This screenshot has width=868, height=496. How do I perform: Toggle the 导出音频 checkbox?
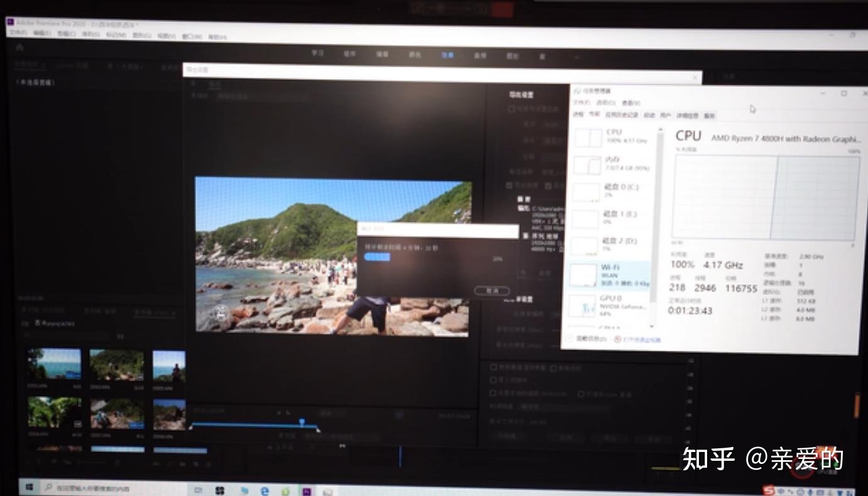tap(549, 185)
